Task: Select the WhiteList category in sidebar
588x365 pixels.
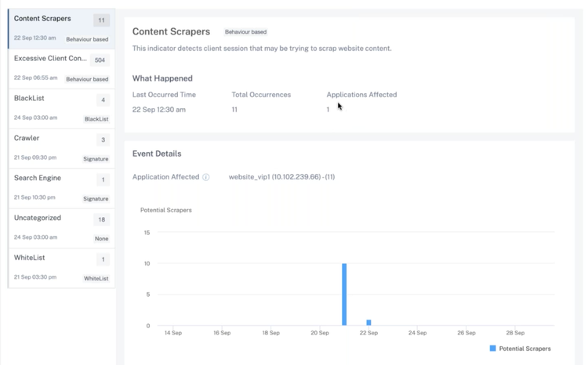Action: tap(62, 269)
